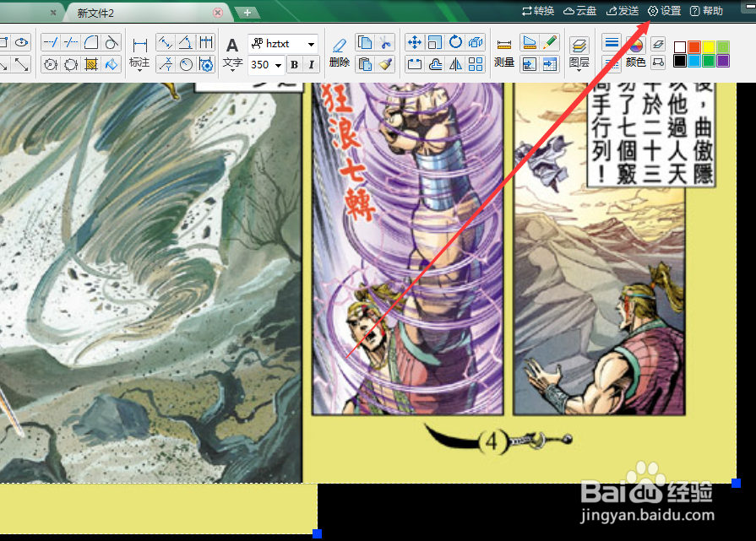Click the ellipse drawing tool
This screenshot has height=541, width=756.
coord(21,43)
